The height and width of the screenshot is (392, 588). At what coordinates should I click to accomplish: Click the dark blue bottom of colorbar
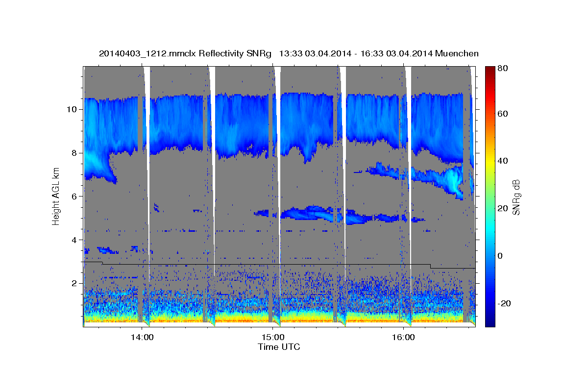pos(490,322)
